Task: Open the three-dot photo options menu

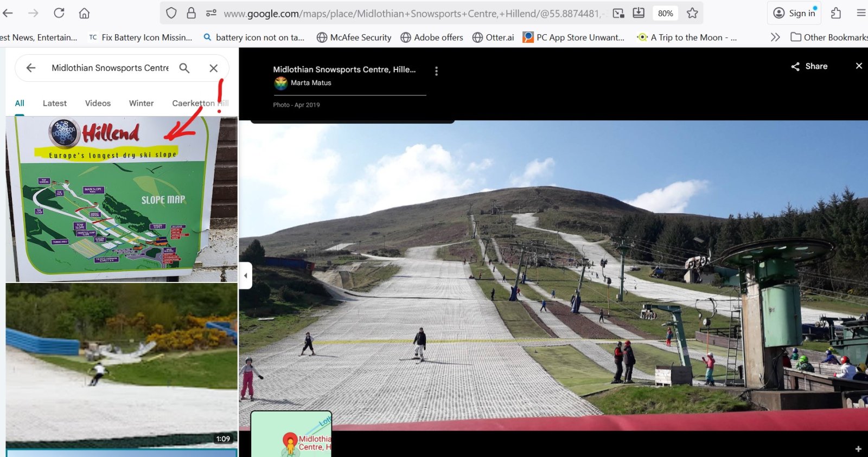Action: 436,71
